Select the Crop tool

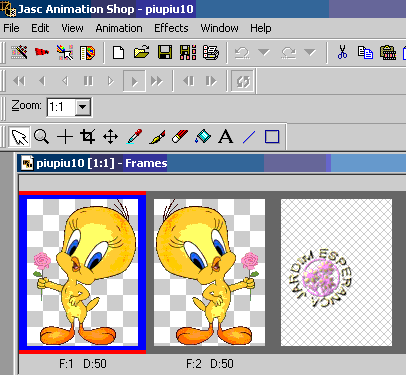point(88,137)
